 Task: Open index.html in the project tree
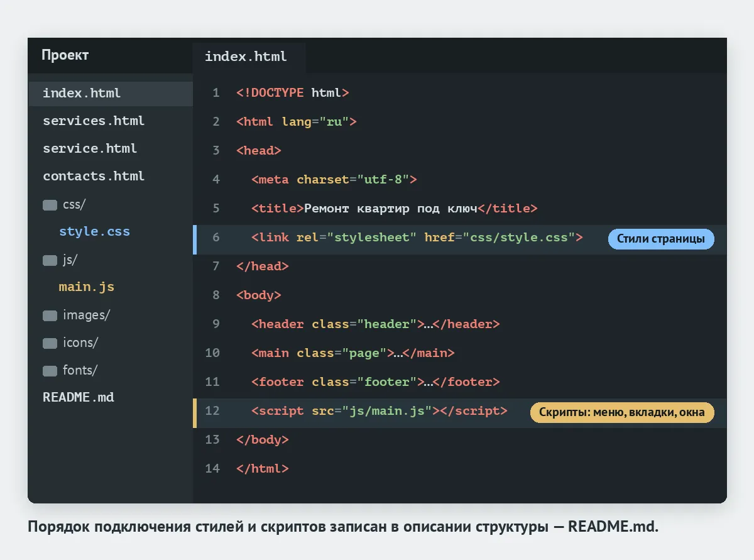pyautogui.click(x=111, y=94)
